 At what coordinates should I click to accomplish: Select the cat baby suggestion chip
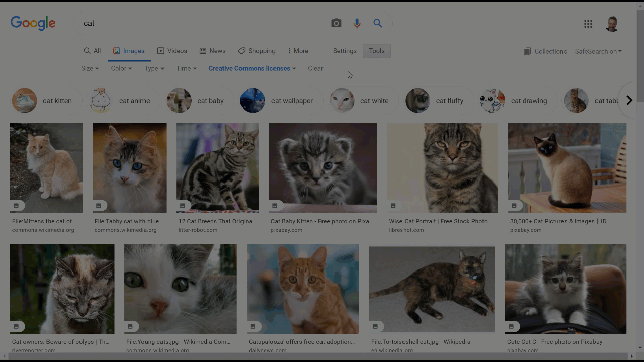pos(199,101)
